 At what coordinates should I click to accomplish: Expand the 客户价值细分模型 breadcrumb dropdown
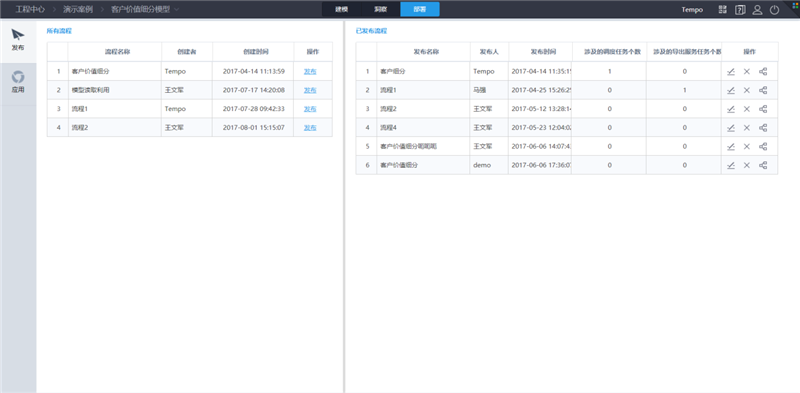tap(177, 10)
